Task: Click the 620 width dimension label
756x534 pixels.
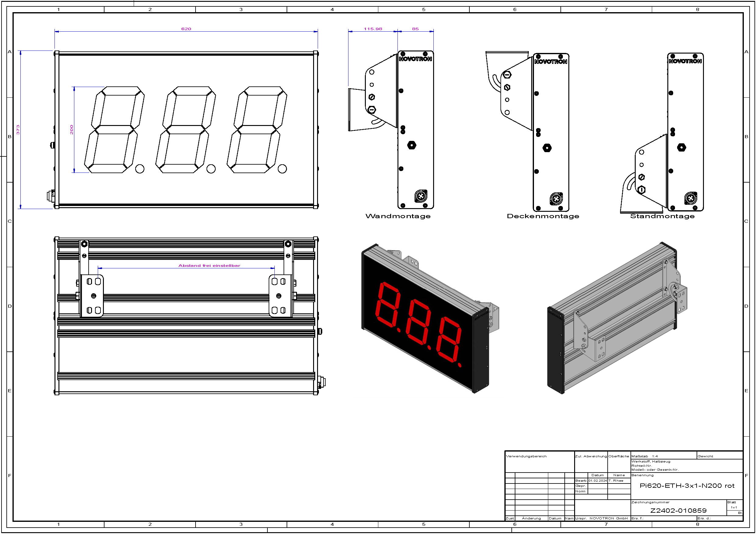Action: coord(186,29)
